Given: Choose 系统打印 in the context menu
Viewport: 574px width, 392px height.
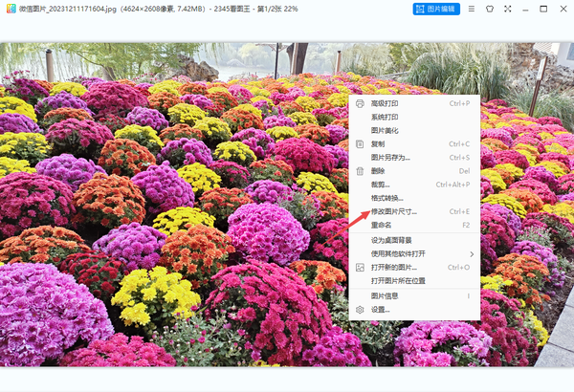Looking at the screenshot, I should [386, 117].
